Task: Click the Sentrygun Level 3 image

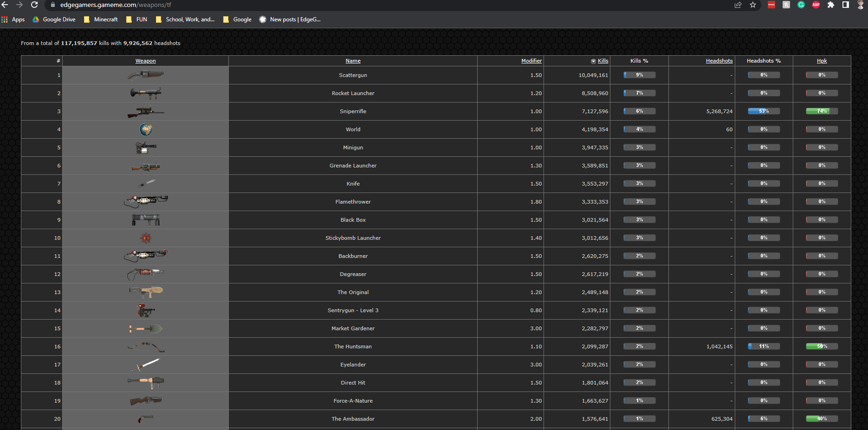Action: click(146, 310)
